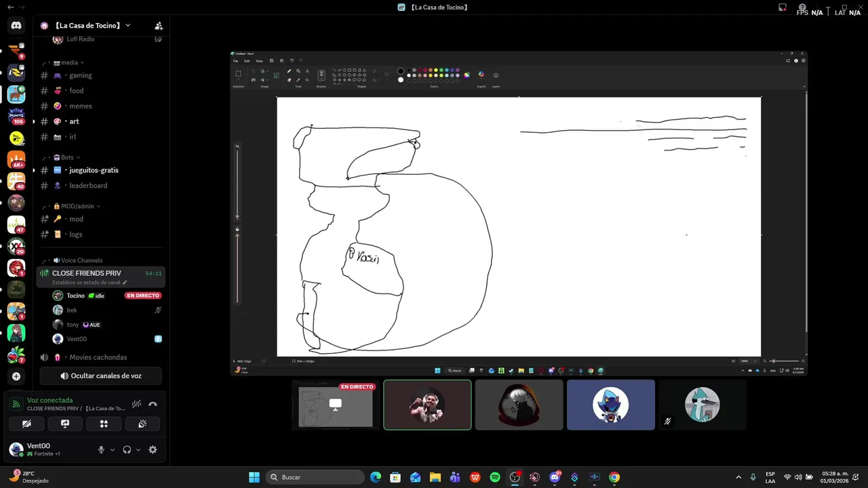Click the Buscar search box on taskbar
868x488 pixels.
pyautogui.click(x=315, y=477)
